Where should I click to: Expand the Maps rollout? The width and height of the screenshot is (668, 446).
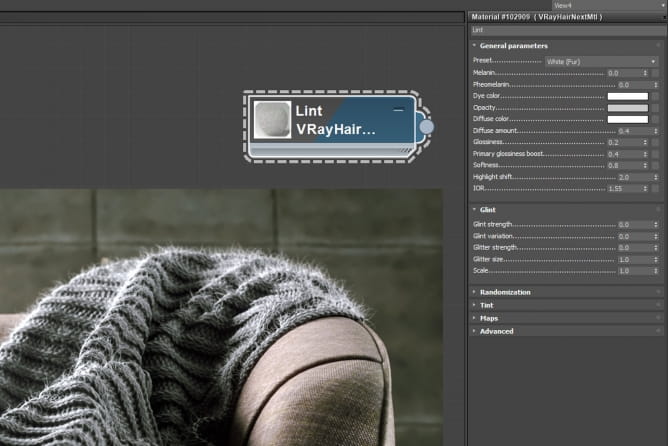489,318
